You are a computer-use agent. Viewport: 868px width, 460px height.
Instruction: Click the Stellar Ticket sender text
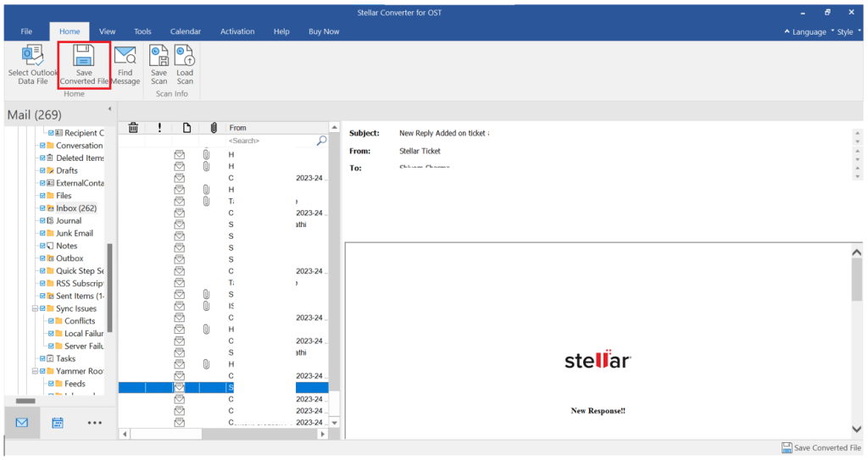click(420, 151)
